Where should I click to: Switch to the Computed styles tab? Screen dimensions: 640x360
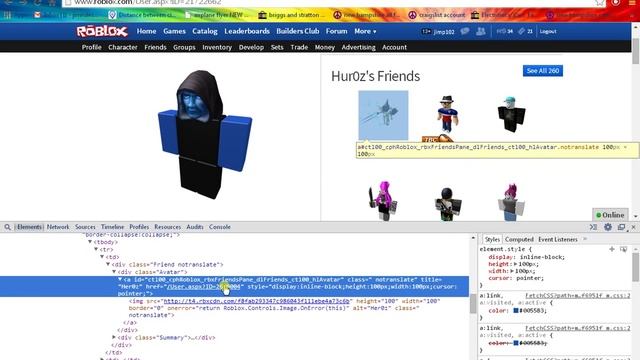click(519, 240)
